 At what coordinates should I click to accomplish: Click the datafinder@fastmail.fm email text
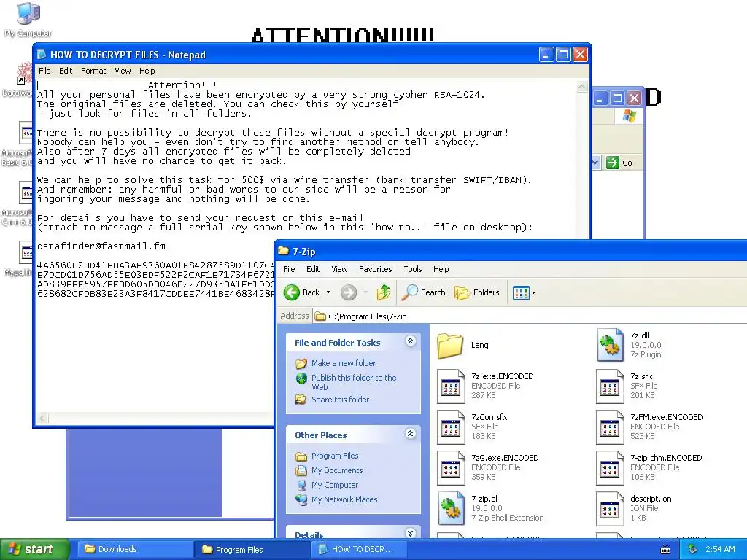point(101,246)
